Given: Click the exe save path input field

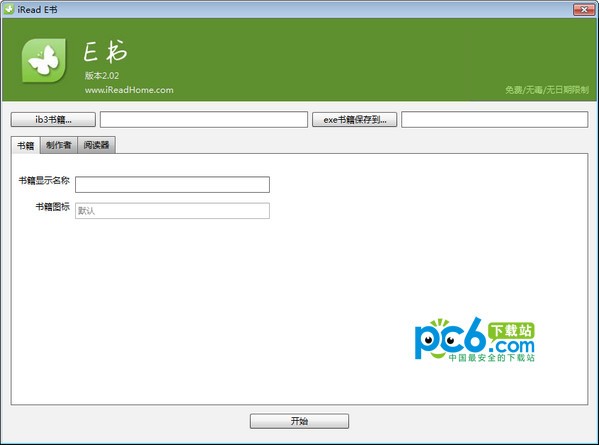Looking at the screenshot, I should click(494, 120).
